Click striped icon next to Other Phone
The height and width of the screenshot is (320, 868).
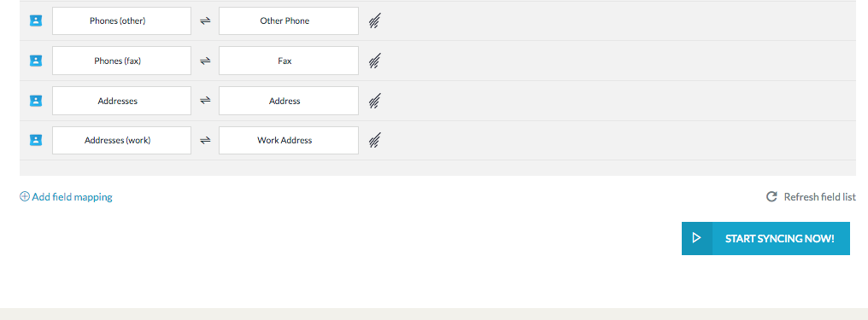(x=375, y=21)
